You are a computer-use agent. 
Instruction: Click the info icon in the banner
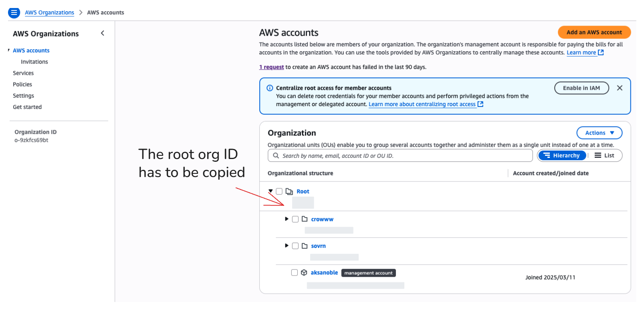click(270, 88)
